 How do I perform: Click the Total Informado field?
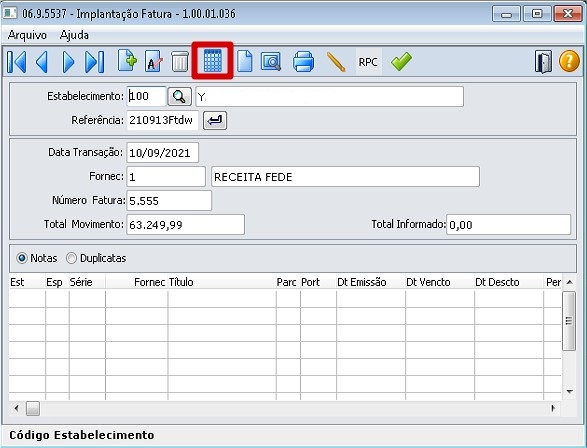[x=508, y=225]
